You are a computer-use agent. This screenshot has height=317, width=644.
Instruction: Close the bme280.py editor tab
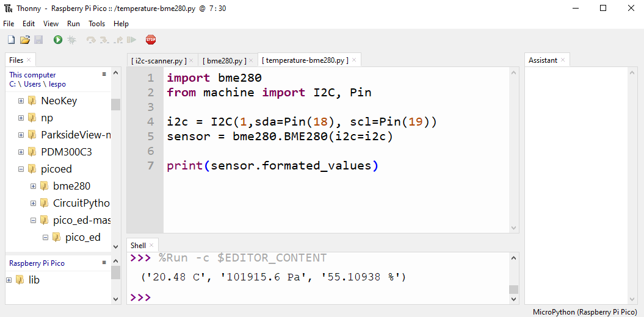pyautogui.click(x=251, y=60)
